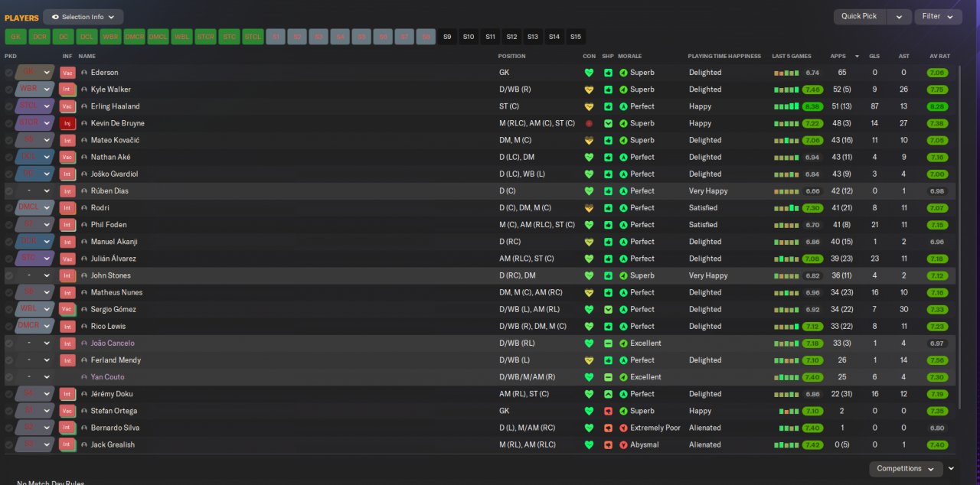Click the Vac badge beside Stefan Ortega
Image resolution: width=980 pixels, height=485 pixels.
point(67,411)
